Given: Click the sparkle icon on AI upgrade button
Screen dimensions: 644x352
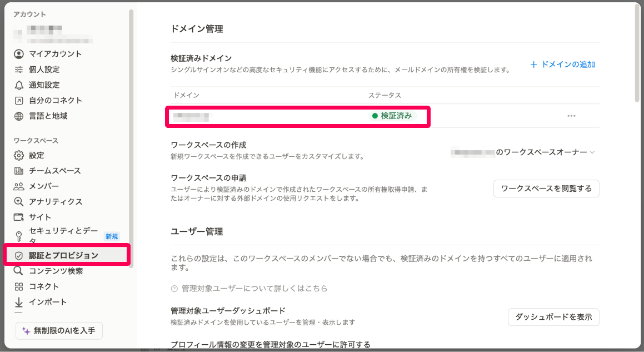Looking at the screenshot, I should [x=26, y=331].
